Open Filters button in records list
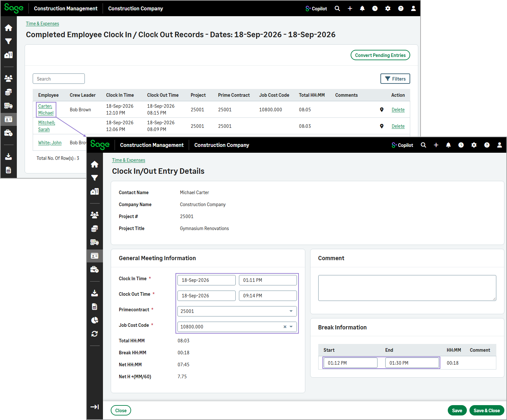This screenshot has height=420, width=507. 395,79
